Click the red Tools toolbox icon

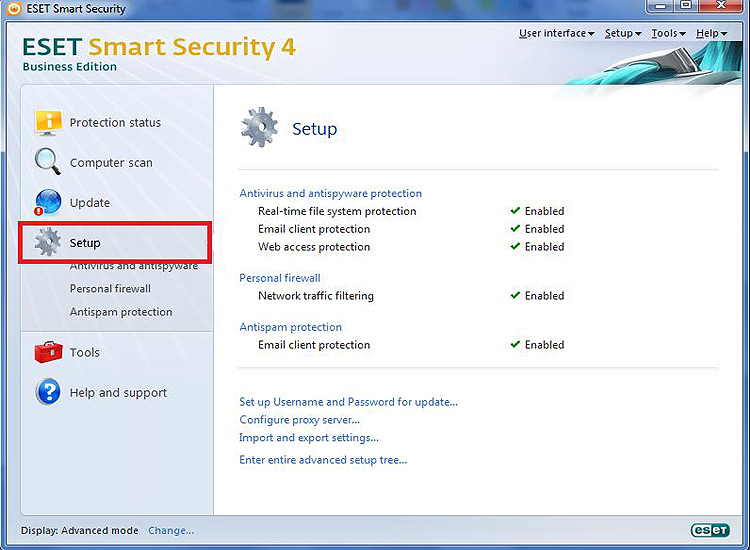click(x=48, y=352)
